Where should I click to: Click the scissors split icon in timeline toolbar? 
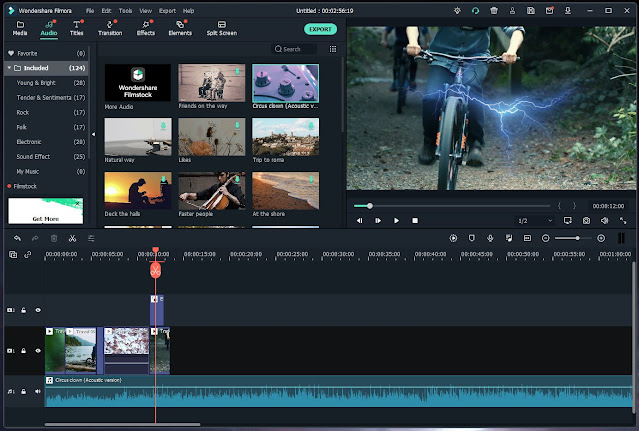click(72, 238)
